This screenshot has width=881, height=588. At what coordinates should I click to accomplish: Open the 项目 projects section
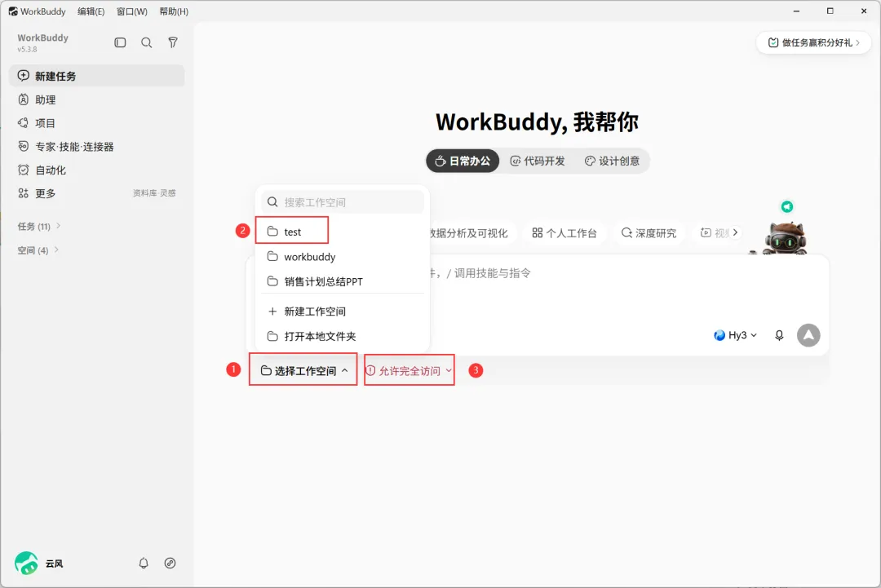(x=96, y=123)
